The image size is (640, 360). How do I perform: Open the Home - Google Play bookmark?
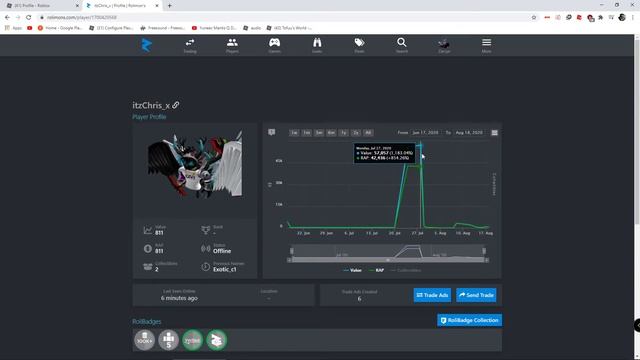click(x=60, y=28)
